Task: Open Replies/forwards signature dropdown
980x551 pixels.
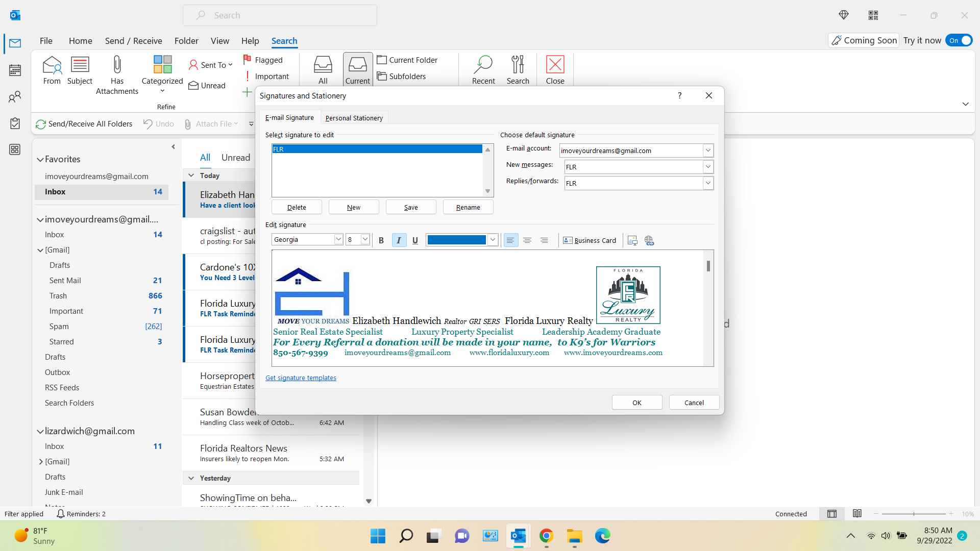Action: 708,183
